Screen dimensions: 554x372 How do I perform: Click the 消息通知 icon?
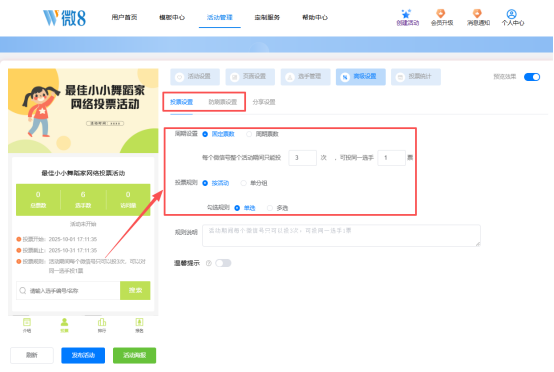point(477,13)
